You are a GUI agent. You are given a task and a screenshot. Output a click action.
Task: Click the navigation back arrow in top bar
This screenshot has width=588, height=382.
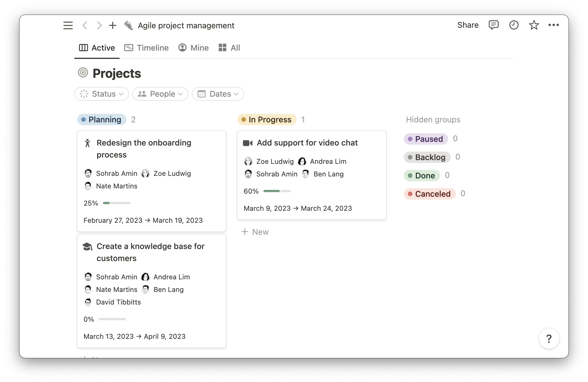coord(85,25)
